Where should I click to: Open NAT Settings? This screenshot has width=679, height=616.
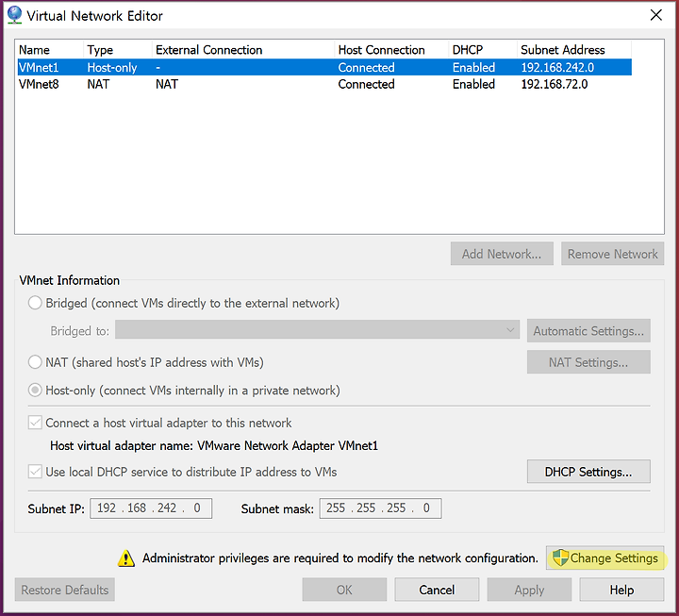click(x=588, y=362)
